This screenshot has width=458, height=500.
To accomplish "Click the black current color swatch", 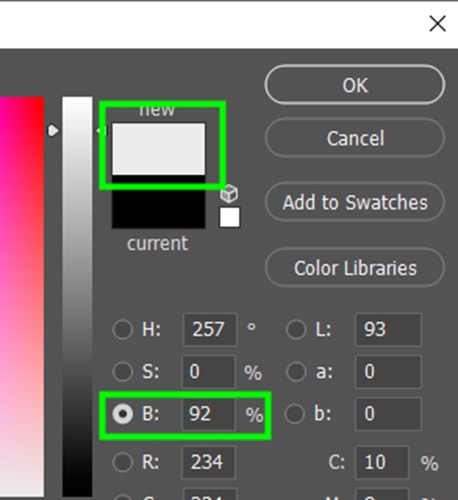I will pos(159,202).
